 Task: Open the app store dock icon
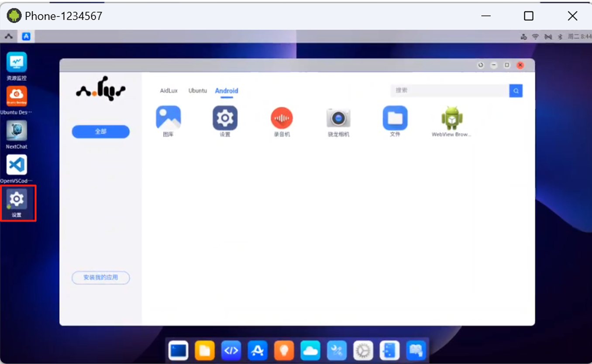click(258, 350)
